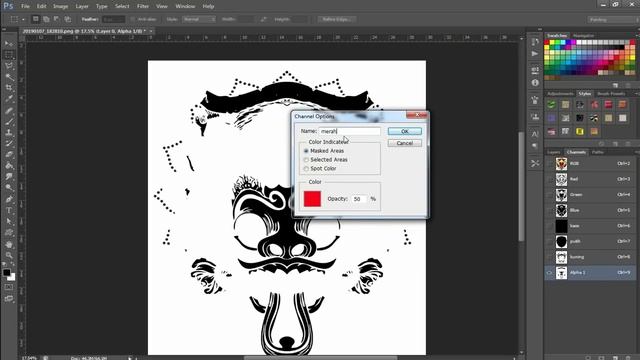The width and height of the screenshot is (640, 360).
Task: Open the Image menu
Action: tap(60, 7)
